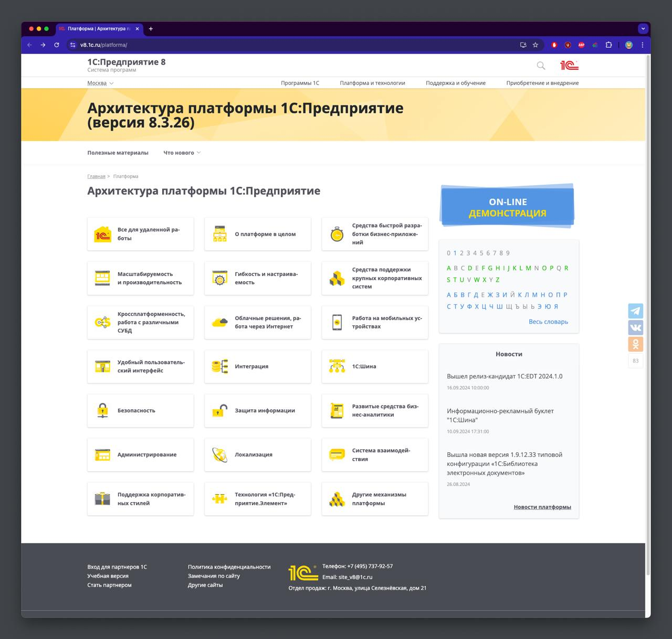Screen dimensions: 672x639
Task: Open the Весь словарь link
Action: [x=548, y=322]
